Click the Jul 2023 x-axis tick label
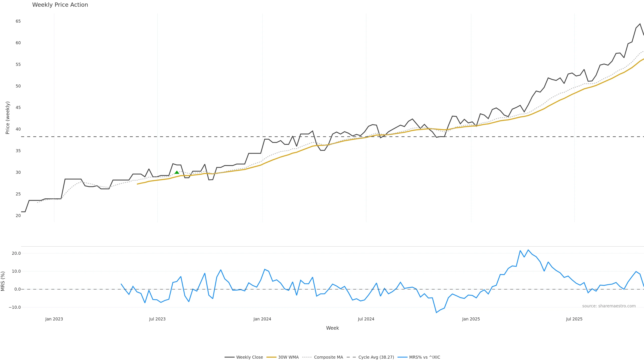This screenshot has width=644, height=362. coord(157,319)
